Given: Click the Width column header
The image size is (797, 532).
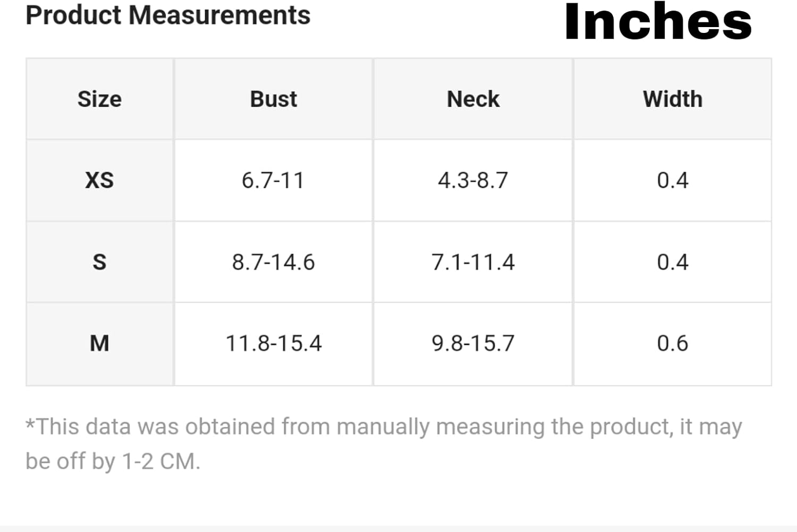Looking at the screenshot, I should (x=673, y=99).
